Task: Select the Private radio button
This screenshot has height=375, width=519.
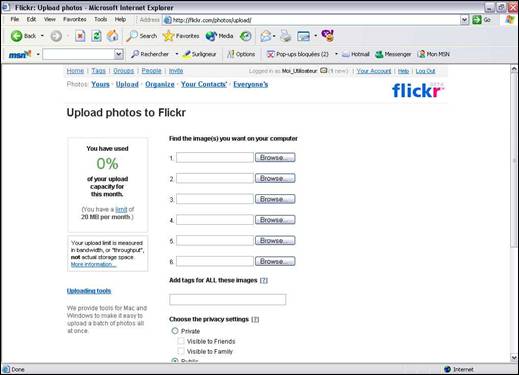Action: point(175,331)
